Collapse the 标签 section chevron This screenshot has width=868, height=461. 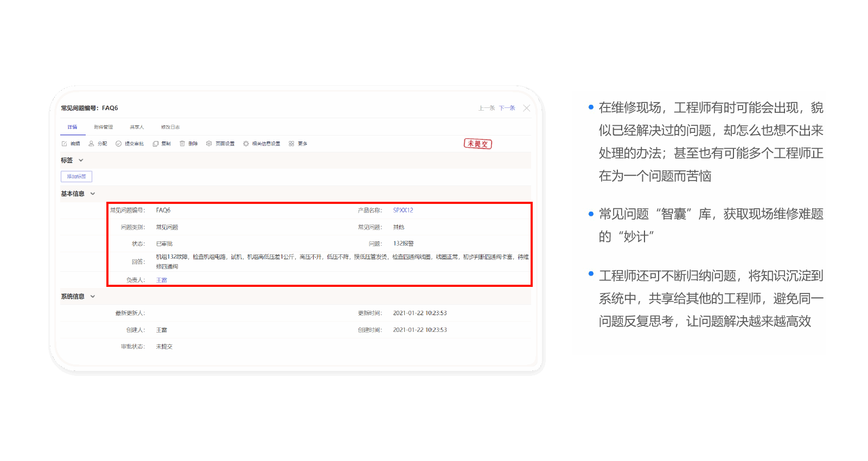[81, 161]
